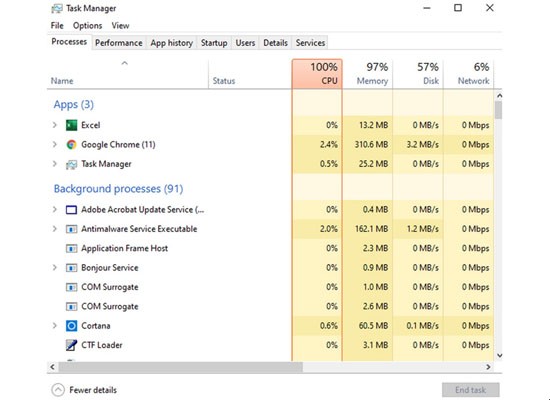This screenshot has width=550, height=400.
Task: Click the CTF Loader icon
Action: click(x=71, y=345)
